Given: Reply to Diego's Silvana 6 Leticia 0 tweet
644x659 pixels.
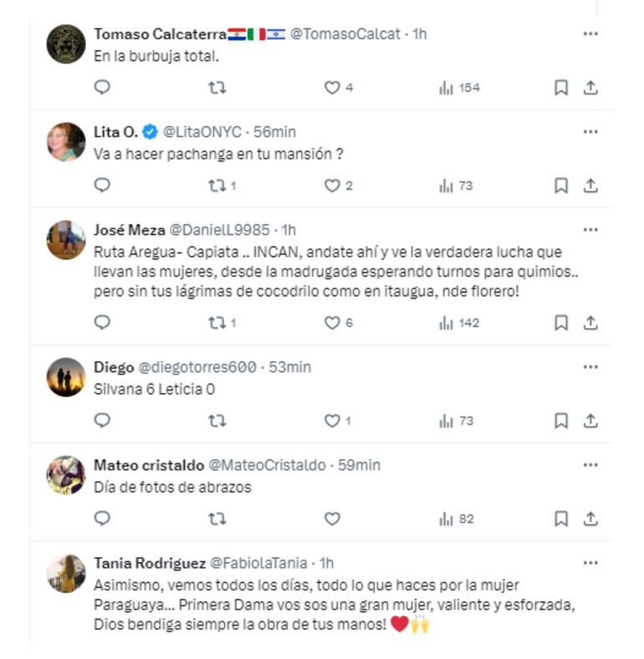Looking at the screenshot, I should coord(102,421).
